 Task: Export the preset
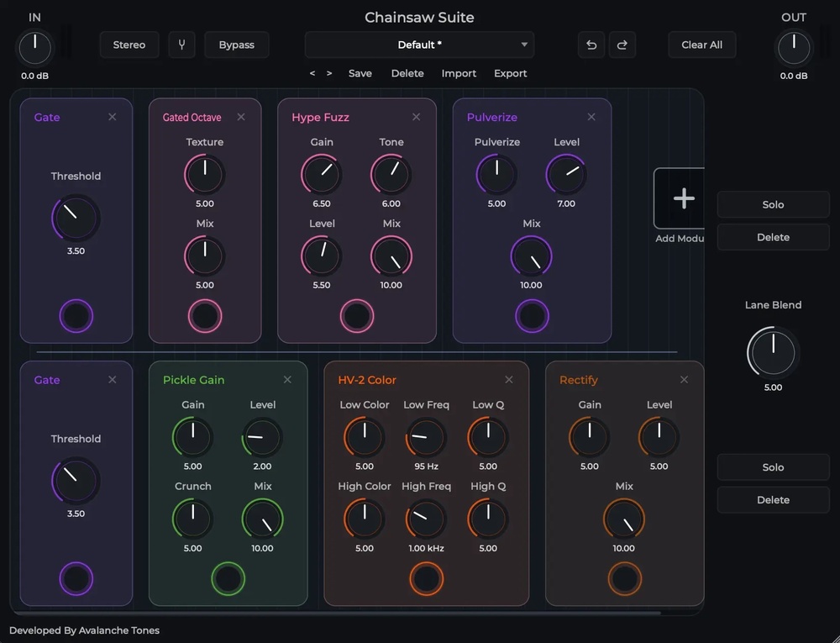click(x=510, y=73)
